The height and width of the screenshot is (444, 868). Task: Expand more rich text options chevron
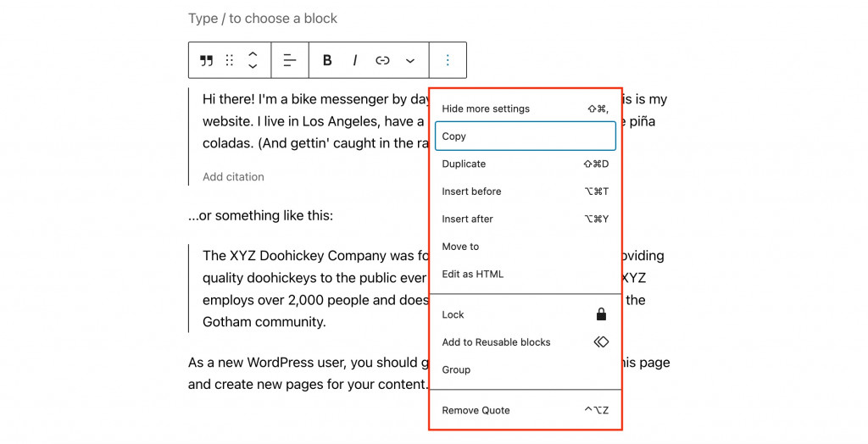[410, 60]
